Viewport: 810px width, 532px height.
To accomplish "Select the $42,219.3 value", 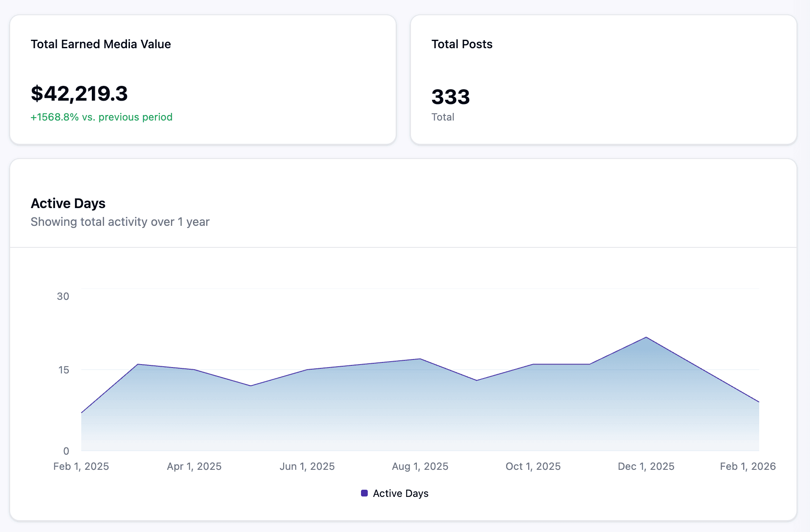I will tap(79, 94).
